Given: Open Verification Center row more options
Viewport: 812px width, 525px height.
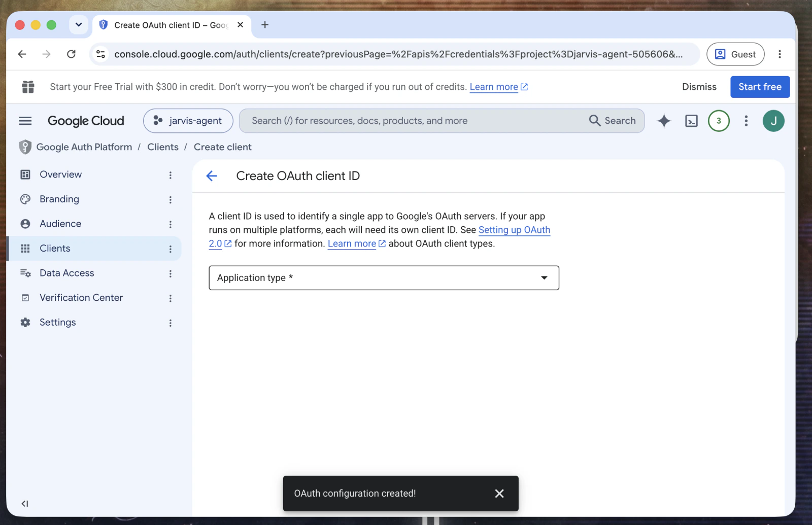Looking at the screenshot, I should (171, 298).
